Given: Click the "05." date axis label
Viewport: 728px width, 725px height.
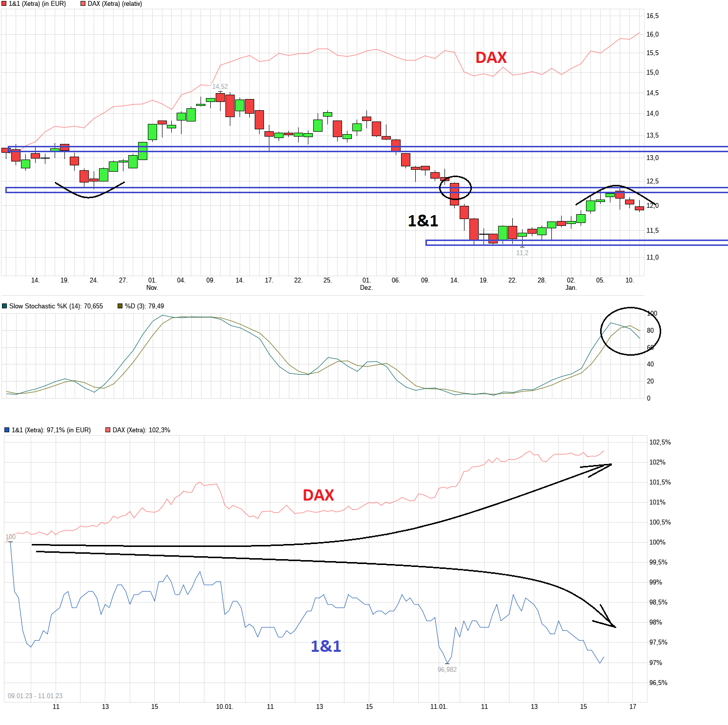Looking at the screenshot, I should click(600, 281).
